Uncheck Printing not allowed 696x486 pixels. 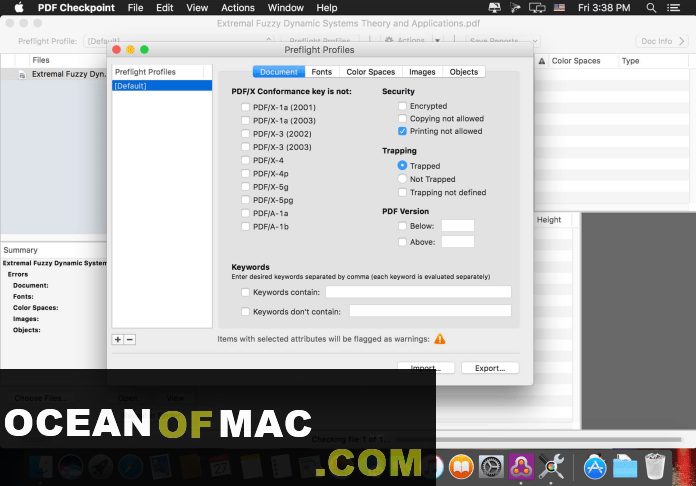click(402, 131)
